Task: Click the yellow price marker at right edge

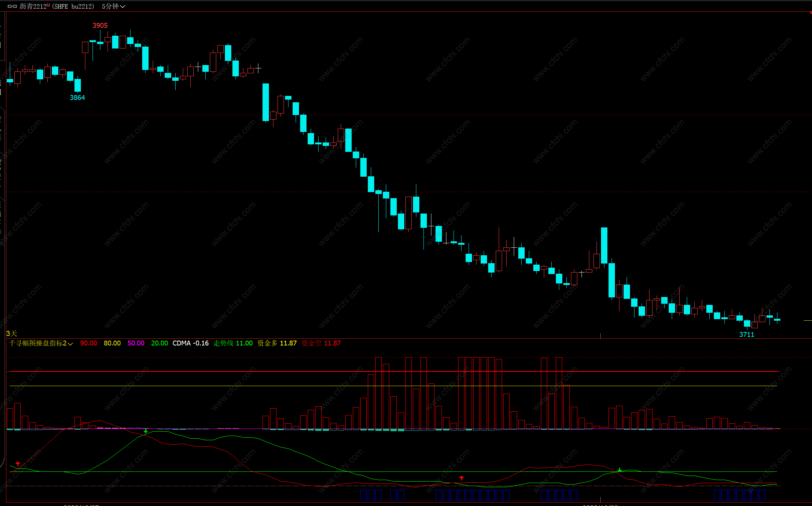Action: (x=807, y=320)
